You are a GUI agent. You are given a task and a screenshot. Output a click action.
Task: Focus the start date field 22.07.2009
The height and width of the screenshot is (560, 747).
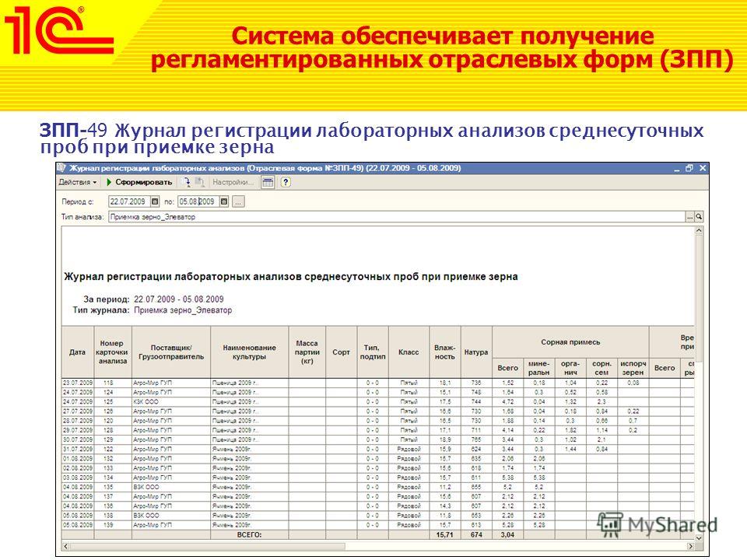click(x=130, y=202)
